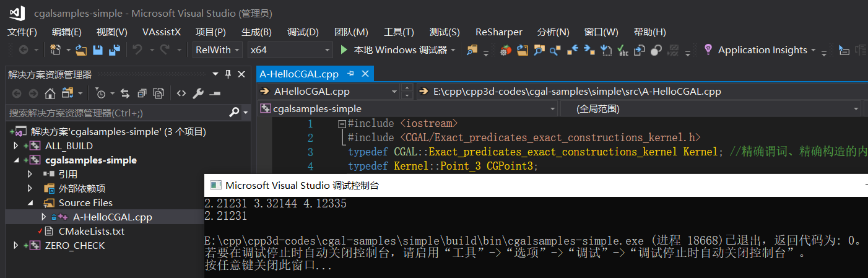
Task: Close the Solution Explorer panel
Action: point(241,74)
